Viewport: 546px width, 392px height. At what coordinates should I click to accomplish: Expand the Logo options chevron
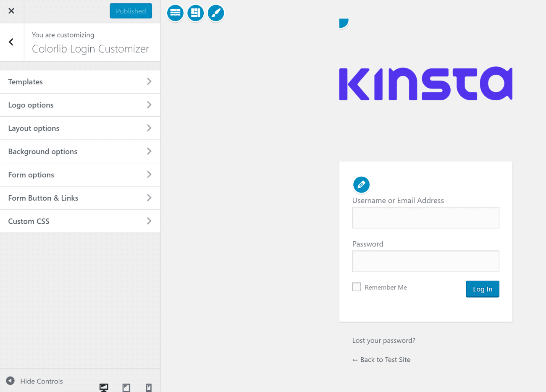(149, 105)
